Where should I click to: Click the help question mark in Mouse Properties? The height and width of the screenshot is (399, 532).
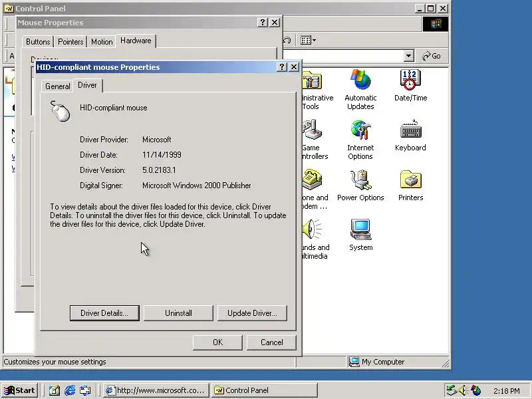click(262, 23)
